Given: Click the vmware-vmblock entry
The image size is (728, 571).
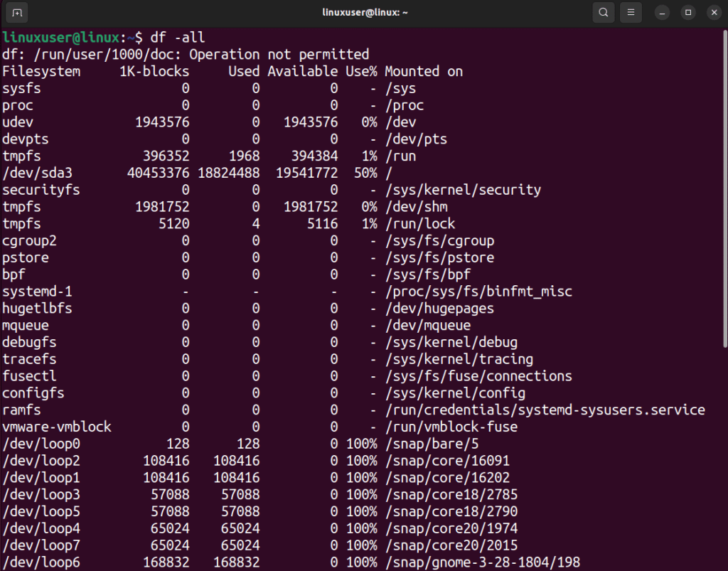Looking at the screenshot, I should coord(58,427).
